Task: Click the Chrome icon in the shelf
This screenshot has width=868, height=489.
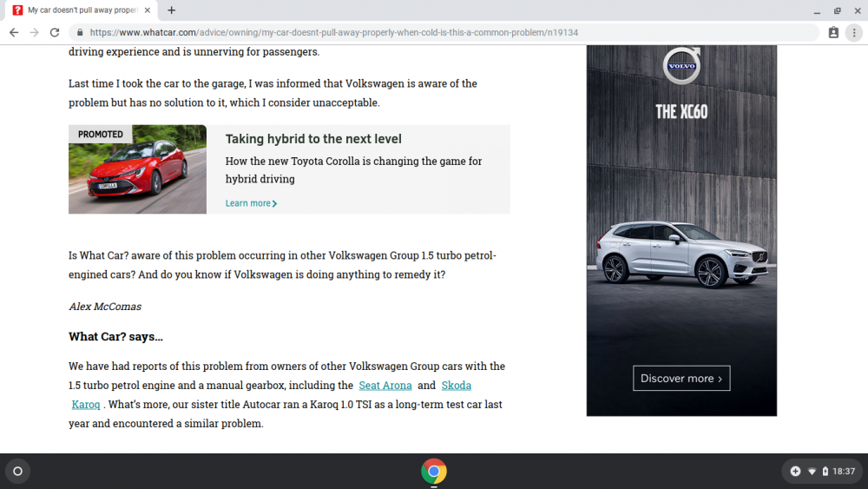Action: pos(434,472)
